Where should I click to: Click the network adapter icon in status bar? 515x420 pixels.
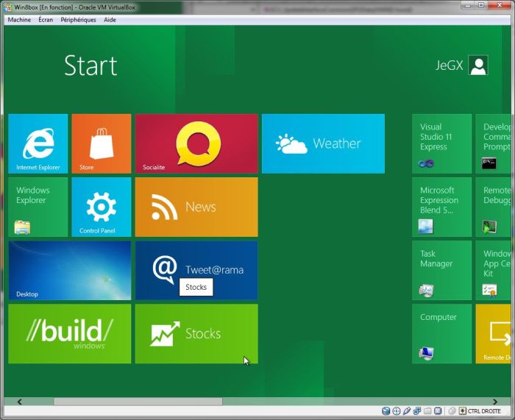tap(417, 410)
